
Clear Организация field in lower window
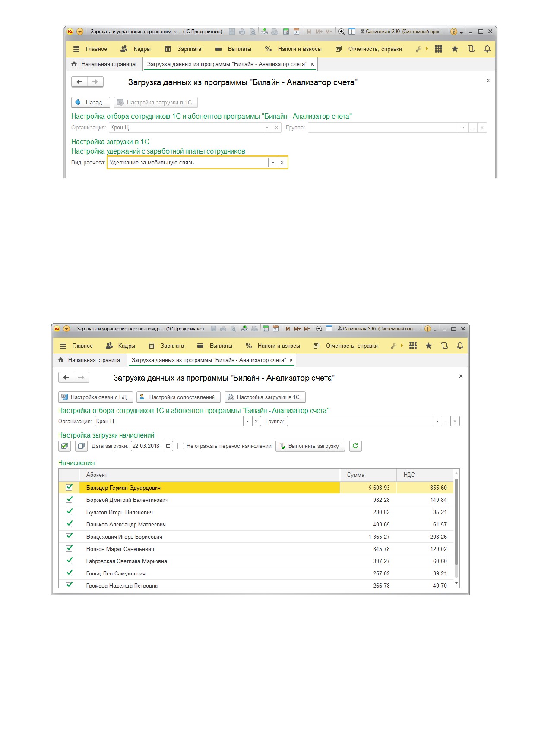(x=256, y=422)
